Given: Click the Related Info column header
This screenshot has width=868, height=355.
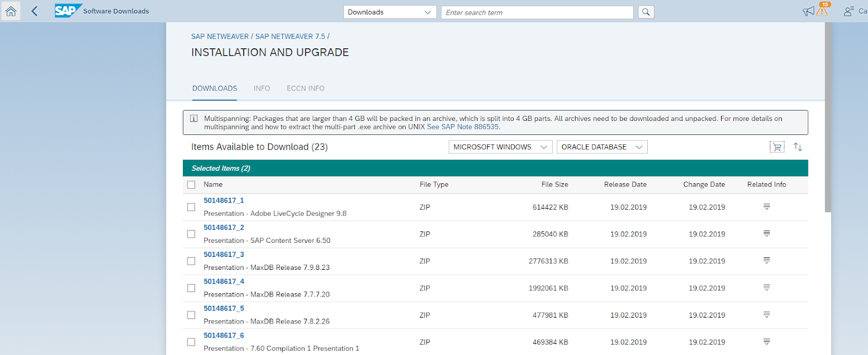Looking at the screenshot, I should pos(767,185).
